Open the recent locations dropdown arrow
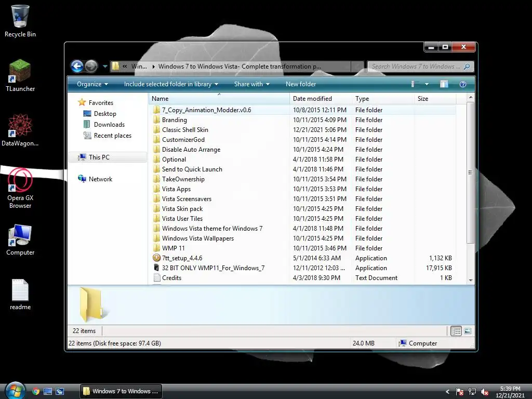532x399 pixels. [105, 66]
